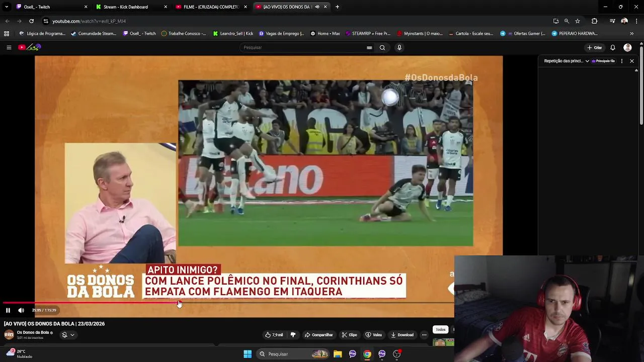Open a new browser tab
The image size is (644, 362).
337,7
